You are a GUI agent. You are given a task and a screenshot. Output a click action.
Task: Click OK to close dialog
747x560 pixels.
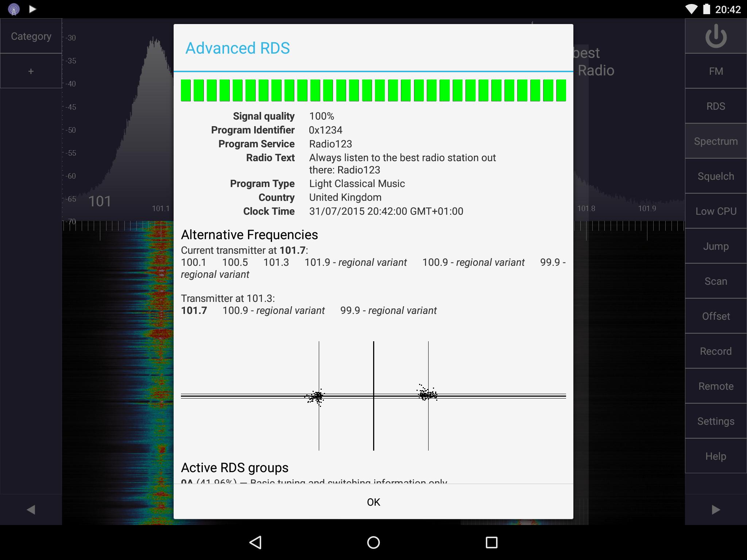coord(373,502)
